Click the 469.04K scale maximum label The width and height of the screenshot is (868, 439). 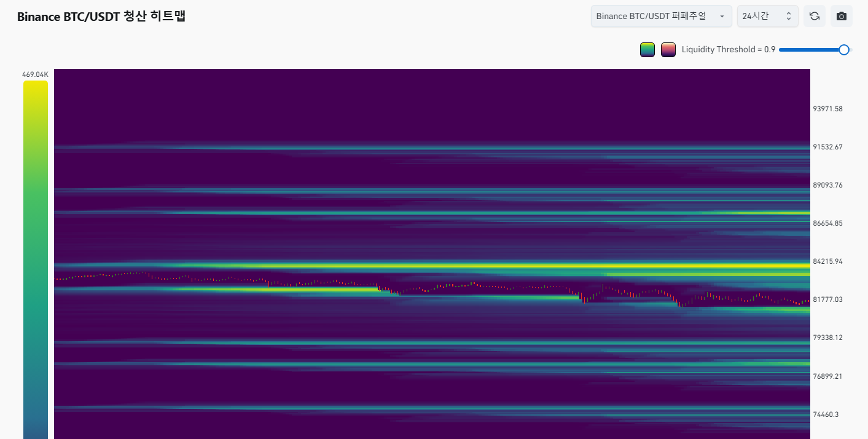point(35,74)
